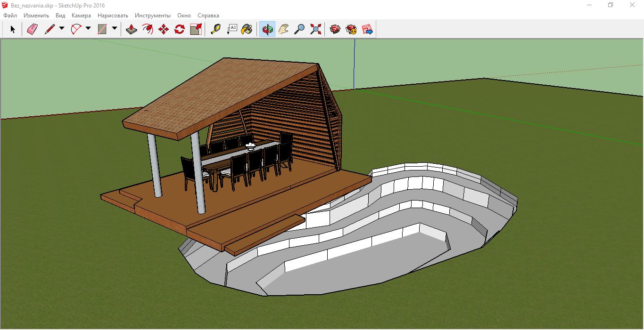The image size is (644, 330).
Task: Toggle the Orbit camera tool
Action: (267, 30)
